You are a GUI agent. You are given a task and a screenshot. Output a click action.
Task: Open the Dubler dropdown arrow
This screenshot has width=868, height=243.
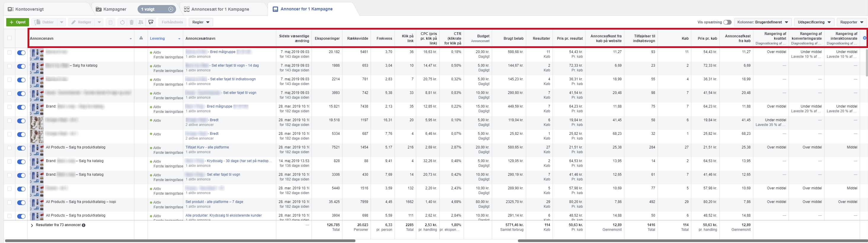[61, 22]
